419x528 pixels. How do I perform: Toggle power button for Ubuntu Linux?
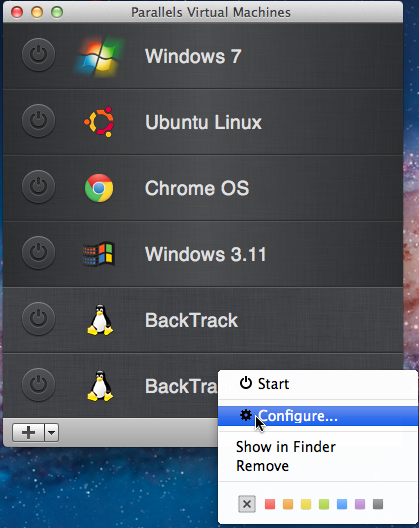click(x=38, y=121)
